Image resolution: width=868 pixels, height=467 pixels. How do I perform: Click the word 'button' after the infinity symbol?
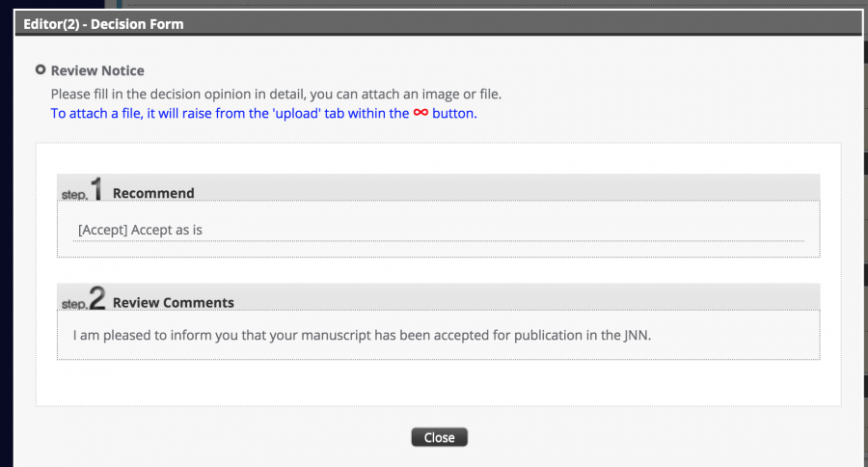click(453, 113)
